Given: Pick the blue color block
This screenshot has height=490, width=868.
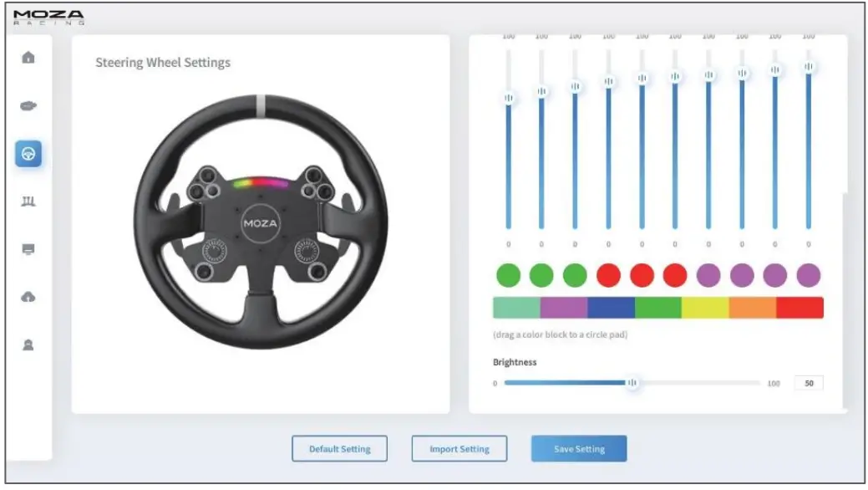Looking at the screenshot, I should (x=611, y=305).
